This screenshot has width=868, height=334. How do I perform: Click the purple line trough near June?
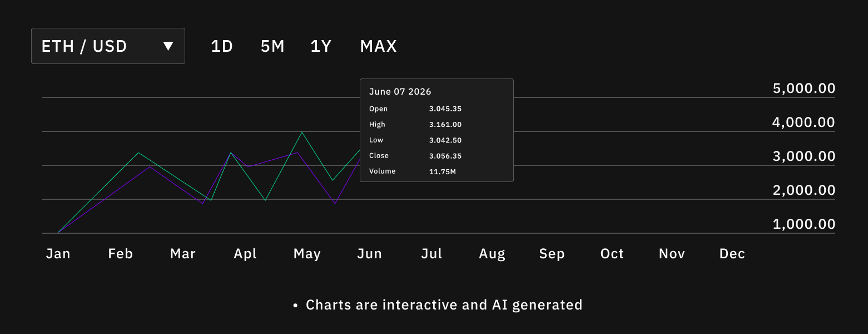tap(334, 203)
